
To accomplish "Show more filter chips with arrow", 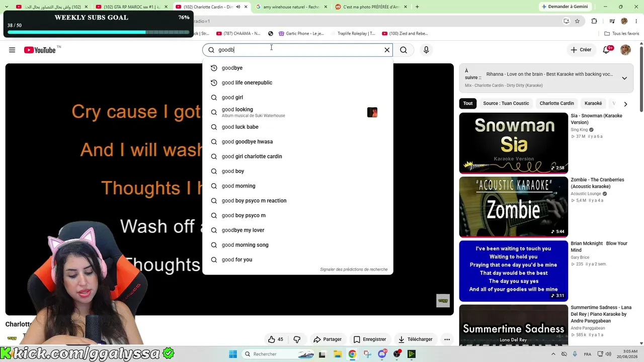I will tap(625, 104).
